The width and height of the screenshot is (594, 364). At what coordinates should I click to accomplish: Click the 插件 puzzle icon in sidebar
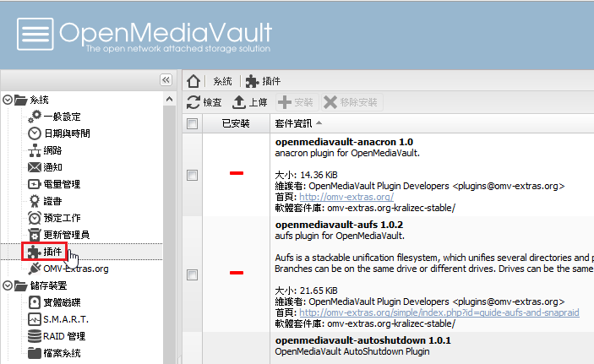35,252
